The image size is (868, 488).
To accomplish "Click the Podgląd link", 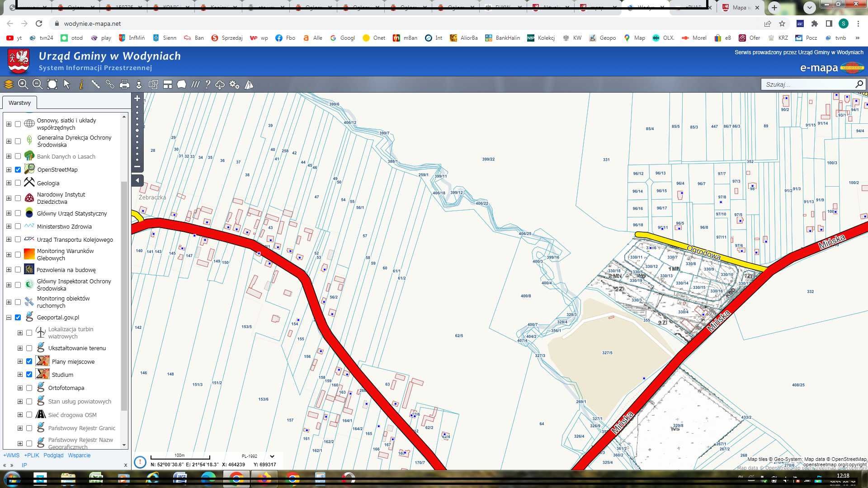I will pos(53,455).
